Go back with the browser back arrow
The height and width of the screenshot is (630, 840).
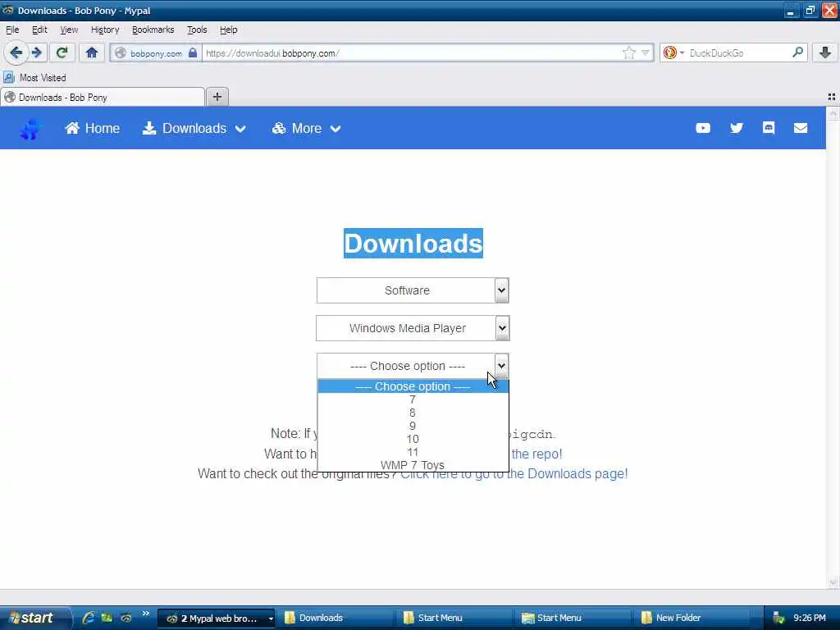pyautogui.click(x=16, y=52)
